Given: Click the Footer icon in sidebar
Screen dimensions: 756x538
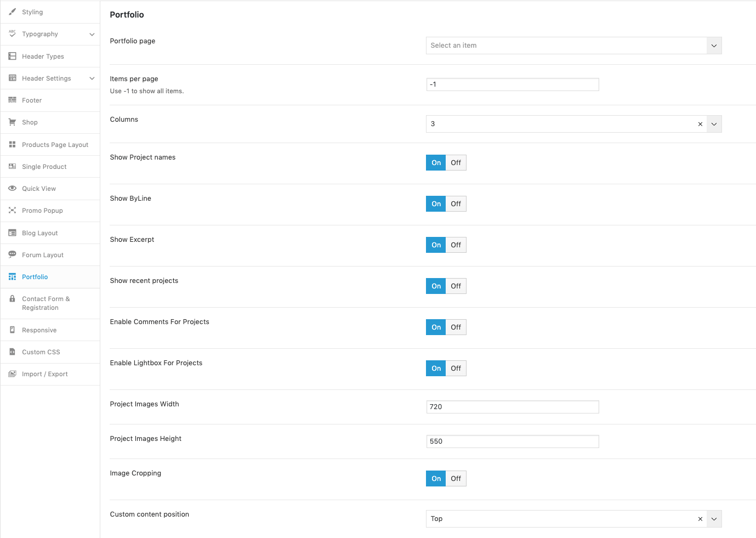Looking at the screenshot, I should click(12, 100).
